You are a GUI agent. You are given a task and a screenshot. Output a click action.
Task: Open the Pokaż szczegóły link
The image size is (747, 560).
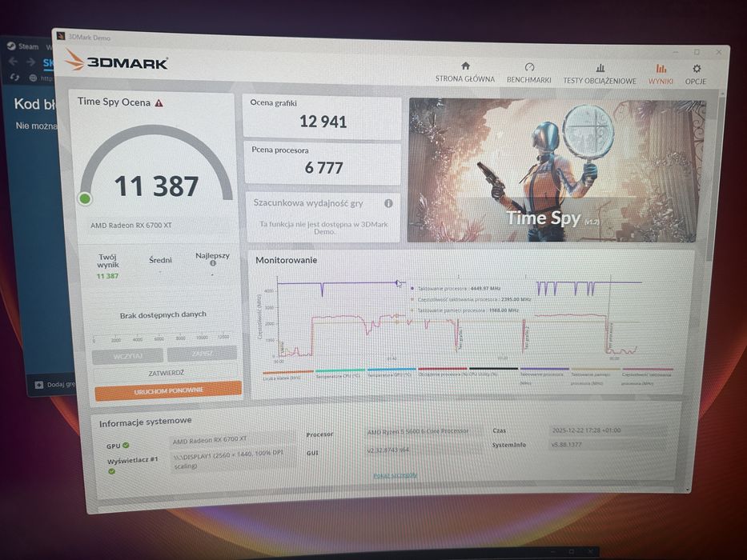pos(395,474)
